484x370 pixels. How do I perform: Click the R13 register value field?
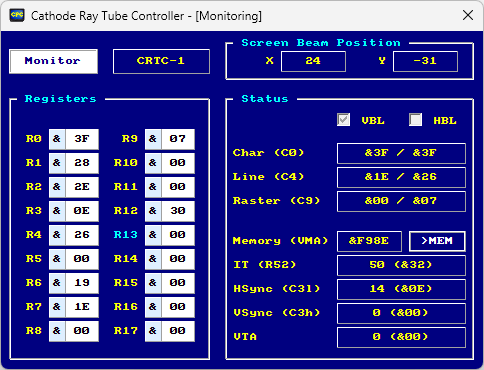pos(178,235)
